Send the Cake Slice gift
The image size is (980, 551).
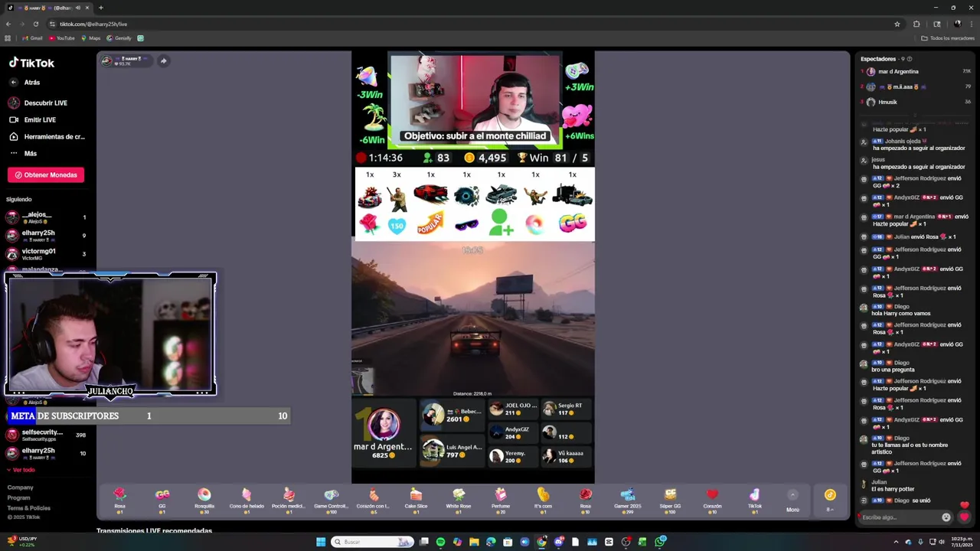[x=416, y=500]
